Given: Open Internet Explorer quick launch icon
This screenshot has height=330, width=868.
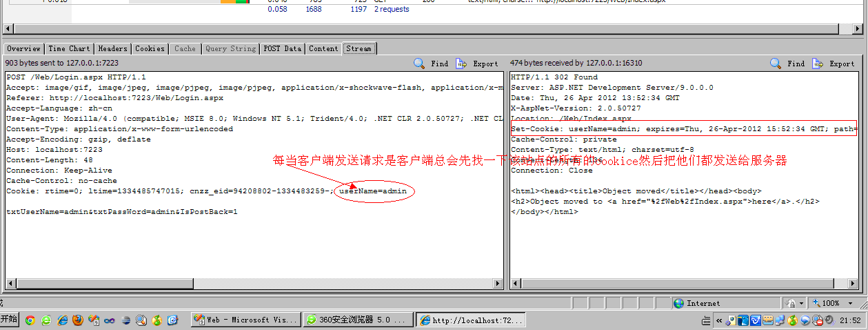Looking at the screenshot, I should click(62, 320).
